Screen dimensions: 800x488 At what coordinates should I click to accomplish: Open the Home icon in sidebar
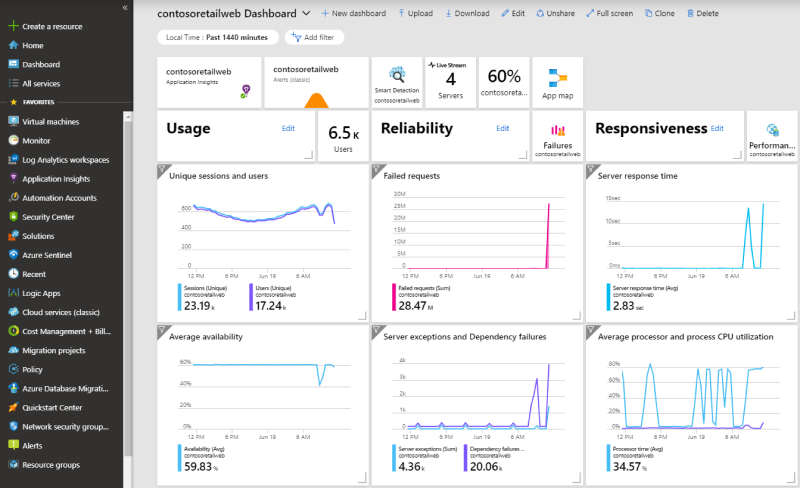coord(13,45)
